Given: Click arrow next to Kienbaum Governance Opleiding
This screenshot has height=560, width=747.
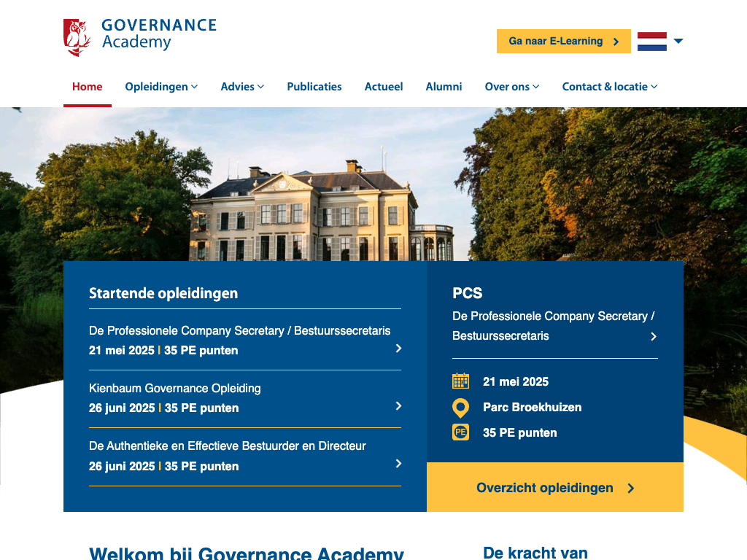Looking at the screenshot, I should tap(398, 406).
